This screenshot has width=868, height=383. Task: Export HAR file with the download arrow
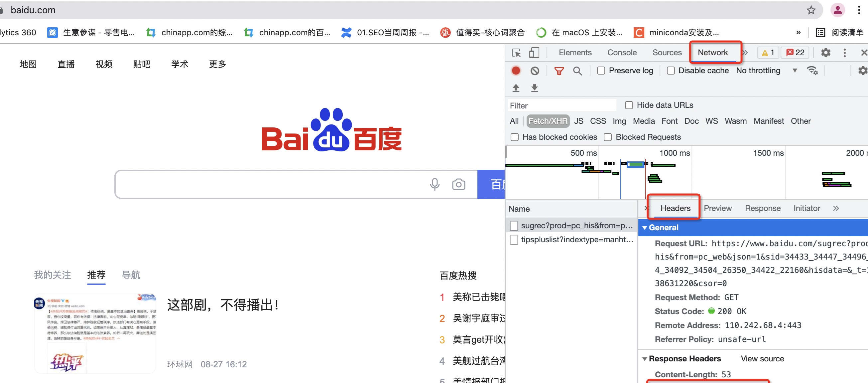point(534,88)
